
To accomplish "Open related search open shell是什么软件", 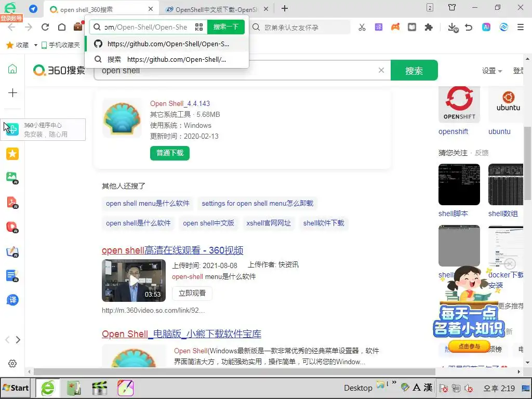I will tap(138, 223).
